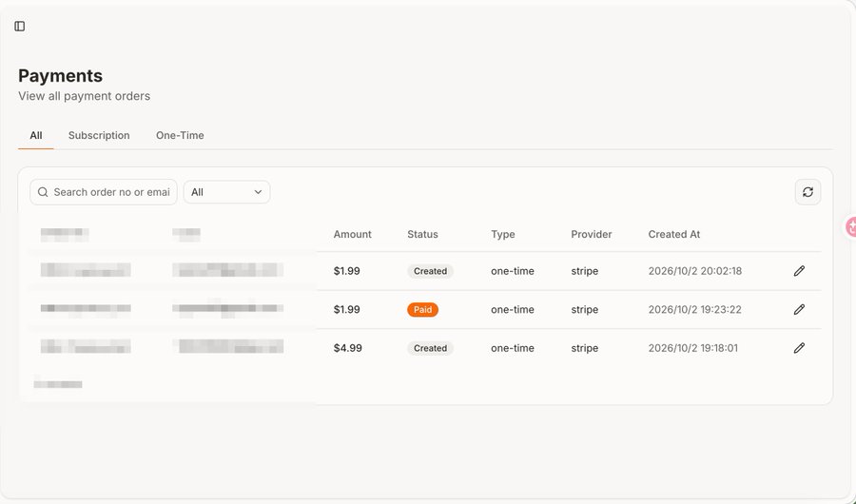Viewport: 856px width, 504px height.
Task: Switch to the Subscription tab
Action: [x=99, y=135]
